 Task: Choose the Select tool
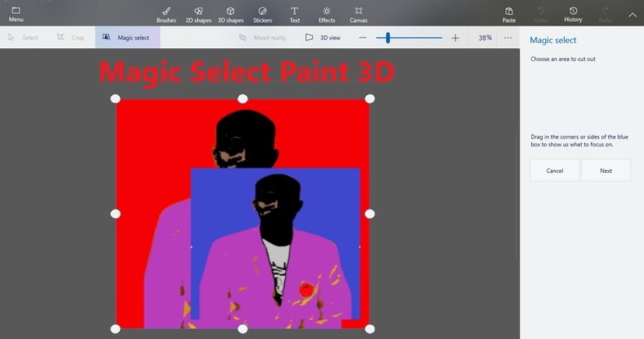tap(23, 37)
